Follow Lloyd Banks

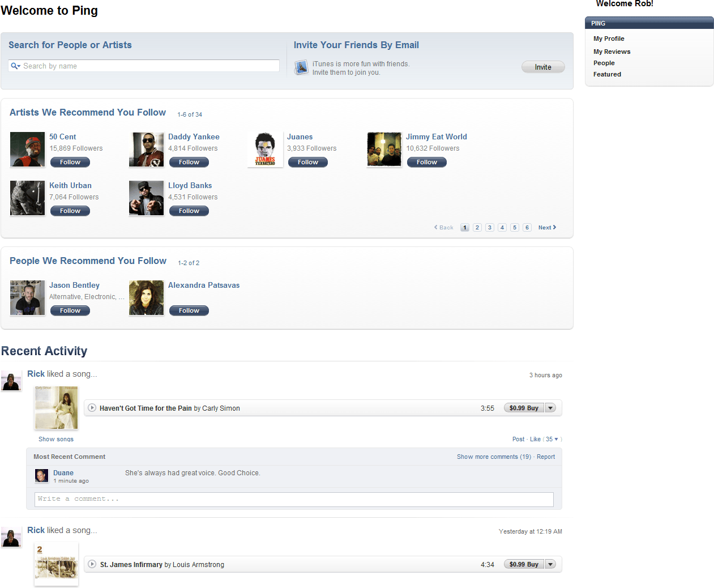[x=189, y=211]
